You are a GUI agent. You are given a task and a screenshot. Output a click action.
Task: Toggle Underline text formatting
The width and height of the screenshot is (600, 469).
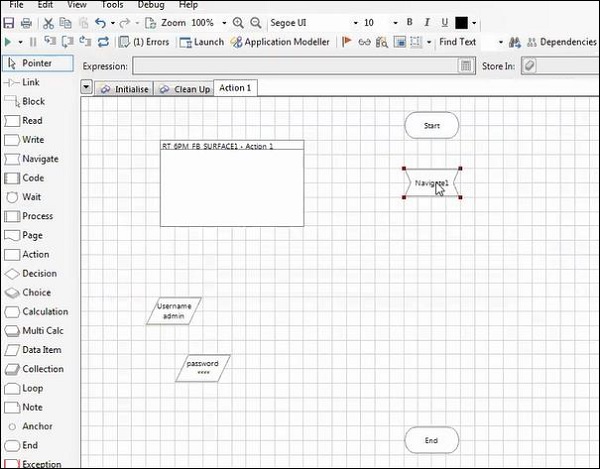coord(443,22)
